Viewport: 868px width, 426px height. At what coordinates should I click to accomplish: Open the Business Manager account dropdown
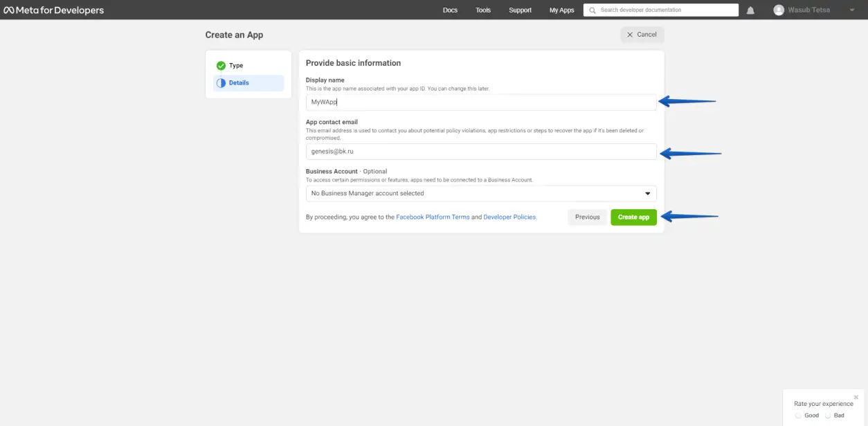(481, 193)
